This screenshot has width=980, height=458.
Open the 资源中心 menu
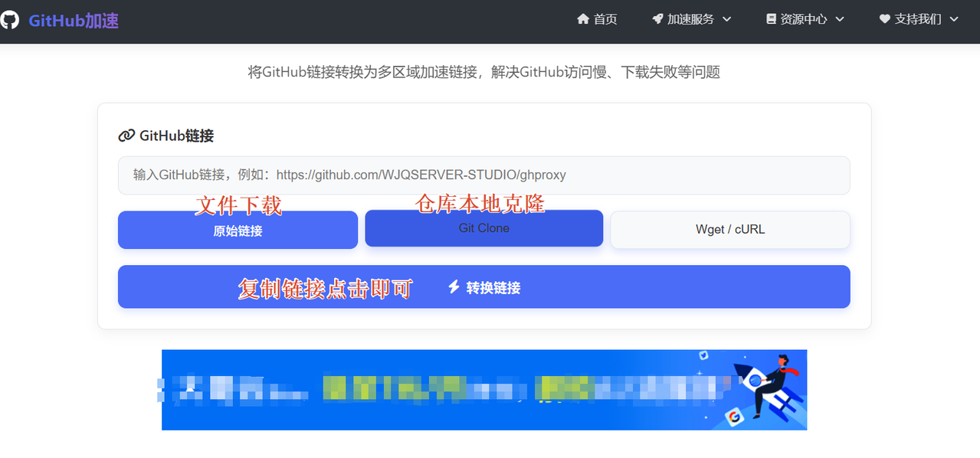point(804,19)
